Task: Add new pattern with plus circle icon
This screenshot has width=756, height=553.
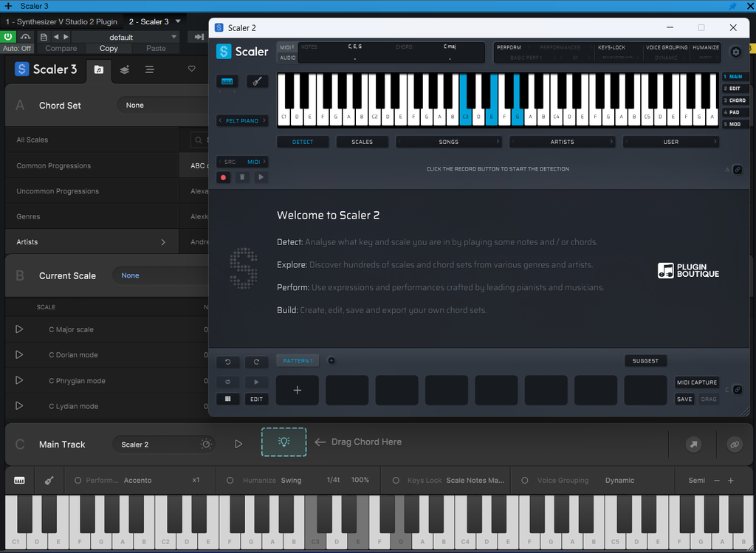Action: [331, 360]
